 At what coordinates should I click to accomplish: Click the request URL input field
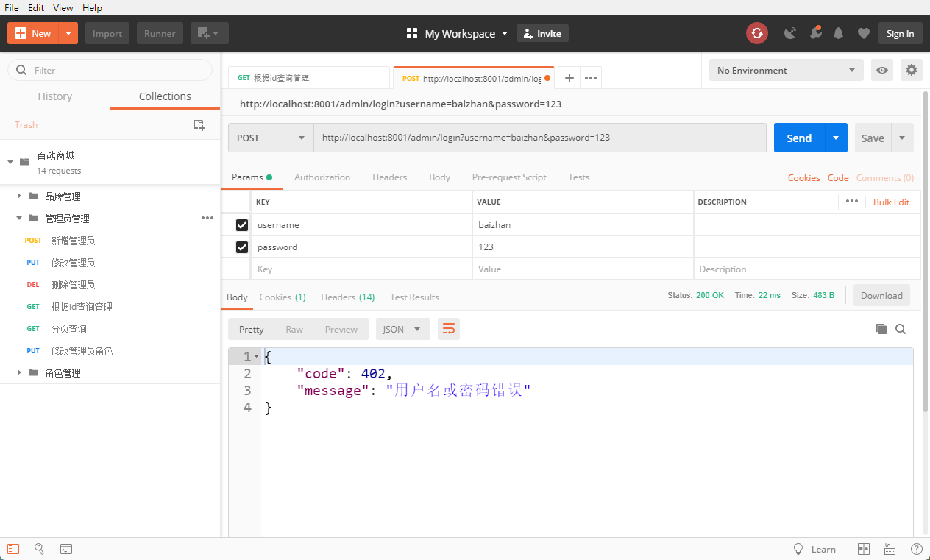click(x=540, y=138)
